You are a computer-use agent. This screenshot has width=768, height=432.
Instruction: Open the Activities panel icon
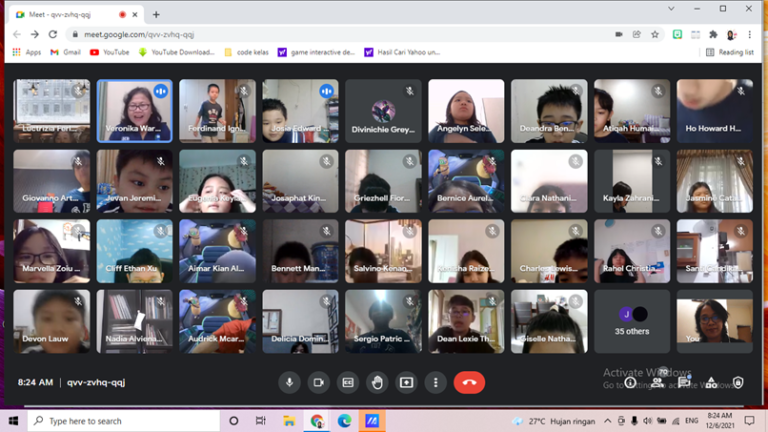(x=711, y=382)
